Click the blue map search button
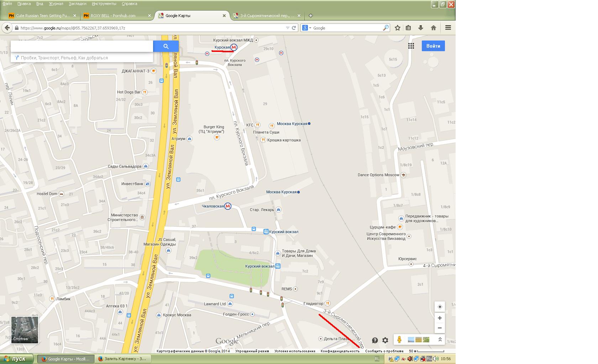The height and width of the screenshot is (364, 598). click(166, 46)
